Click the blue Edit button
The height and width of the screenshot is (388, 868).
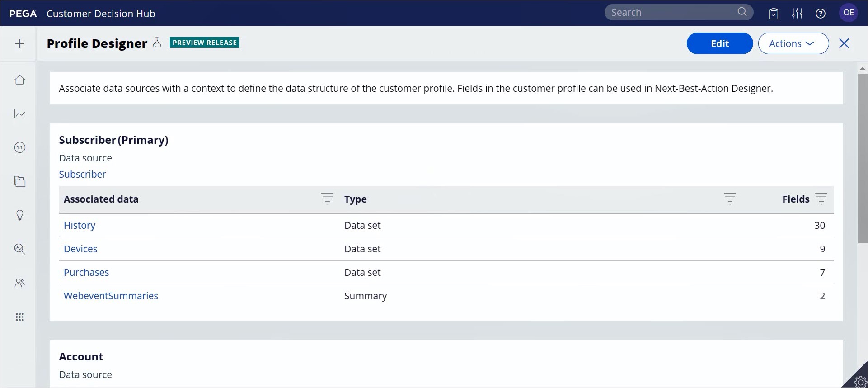coord(719,43)
